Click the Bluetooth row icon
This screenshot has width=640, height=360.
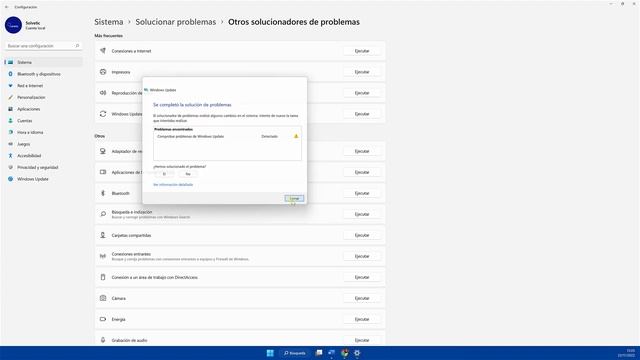point(103,193)
